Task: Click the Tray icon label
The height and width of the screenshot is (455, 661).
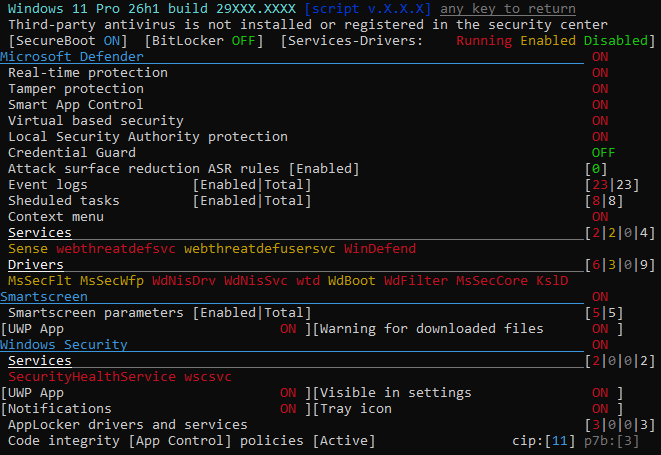Action: [x=355, y=409]
